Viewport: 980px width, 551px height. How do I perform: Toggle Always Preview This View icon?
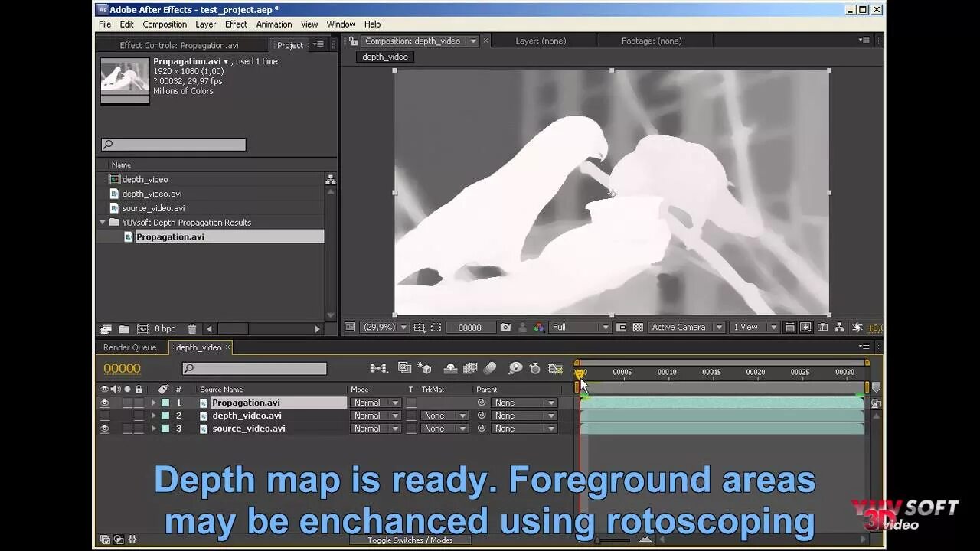[350, 327]
